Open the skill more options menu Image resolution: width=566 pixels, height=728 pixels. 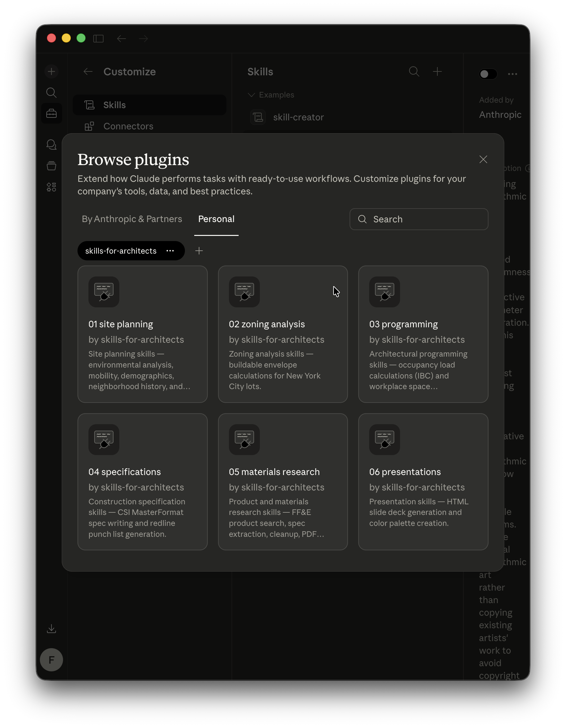(512, 74)
